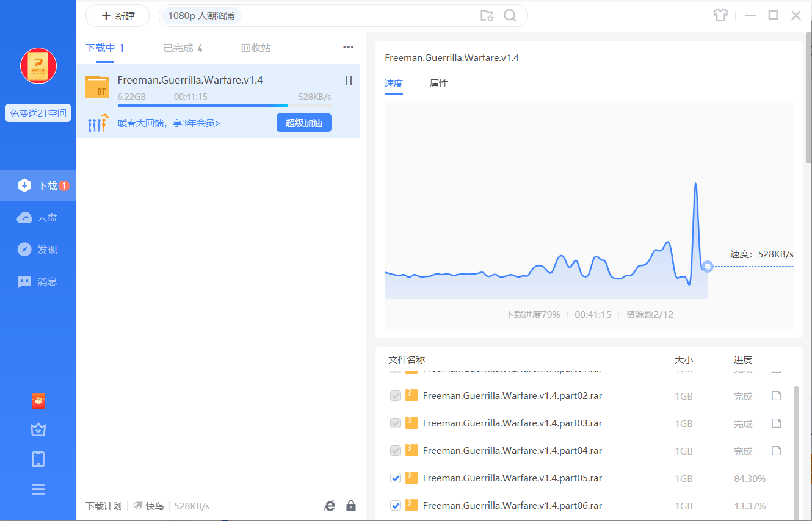Viewport: 812px width, 521px height.
Task: Uncheck part05.rar file checkbox
Action: [395, 478]
